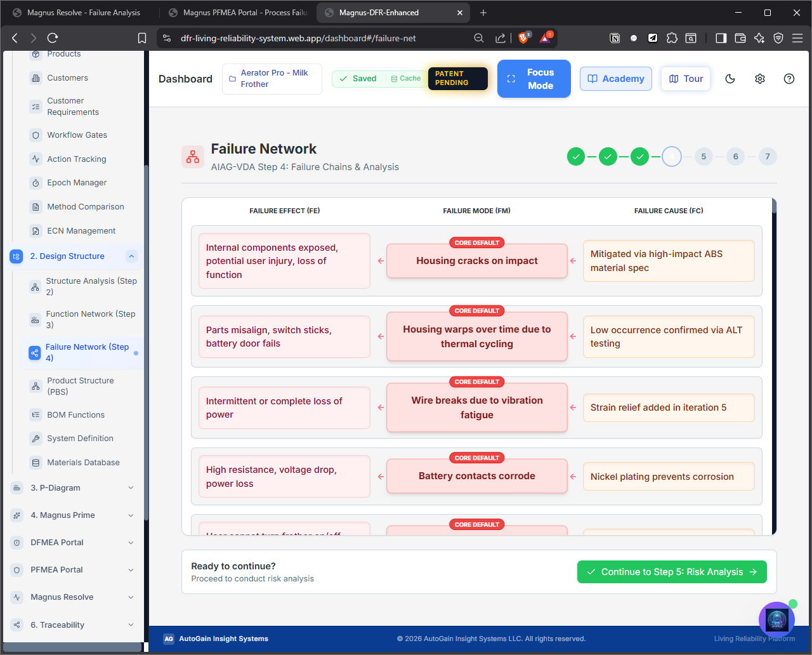This screenshot has height=655, width=812.
Task: Go to progress step 5 circle
Action: pos(704,156)
